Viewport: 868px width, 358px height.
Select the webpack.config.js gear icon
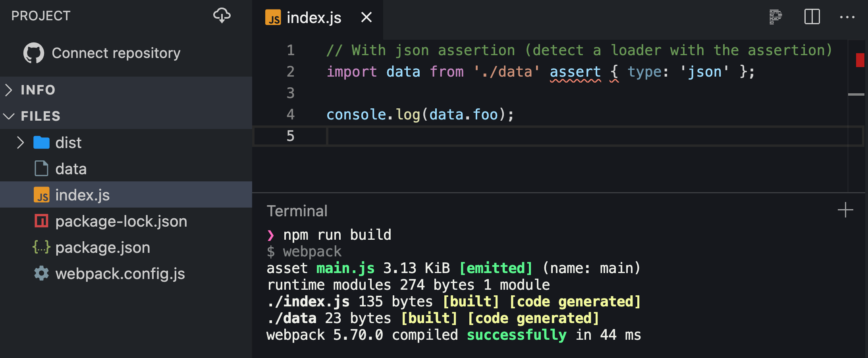tap(41, 273)
